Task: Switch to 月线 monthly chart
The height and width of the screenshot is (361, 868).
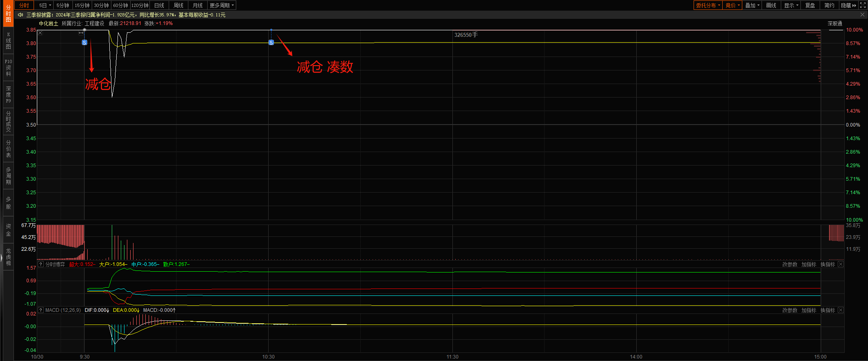Action: pos(198,5)
